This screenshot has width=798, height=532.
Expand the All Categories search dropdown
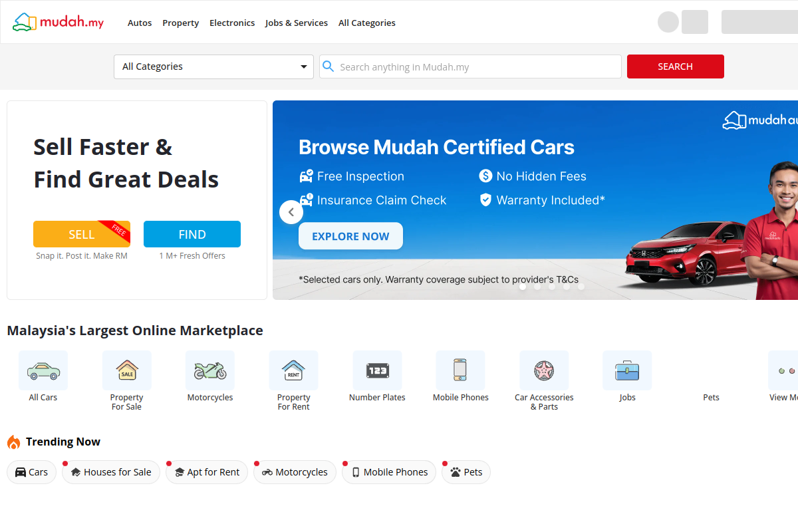(x=213, y=66)
